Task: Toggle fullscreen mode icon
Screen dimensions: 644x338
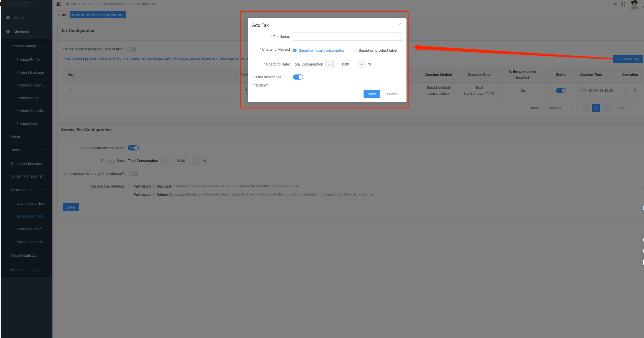Action: (x=624, y=4)
